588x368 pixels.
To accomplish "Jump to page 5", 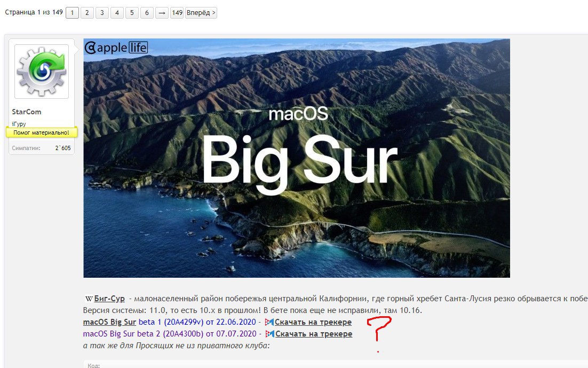I will click(x=132, y=13).
